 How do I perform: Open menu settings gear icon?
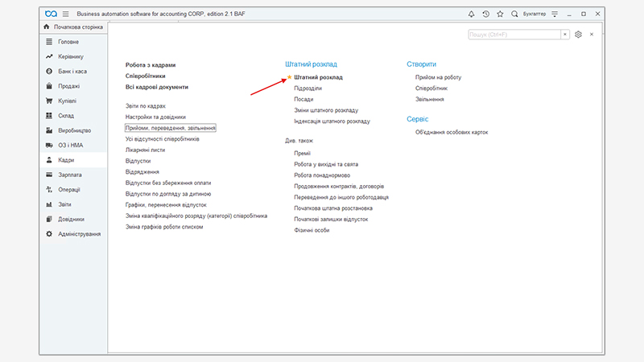pos(578,35)
